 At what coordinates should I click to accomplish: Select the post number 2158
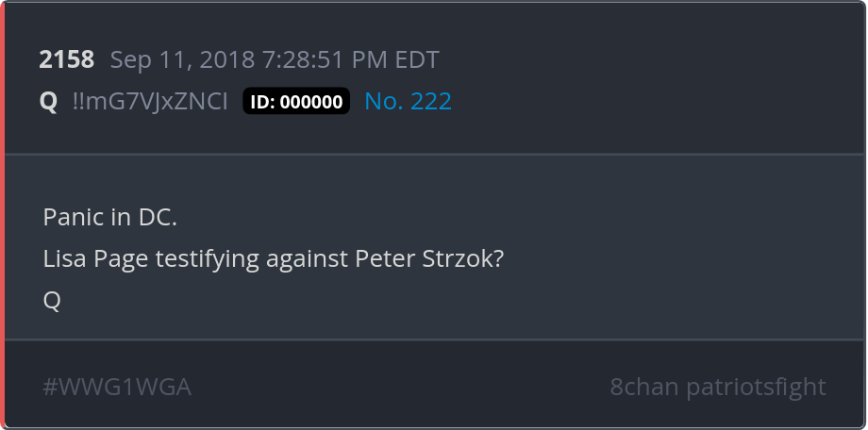pos(66,59)
